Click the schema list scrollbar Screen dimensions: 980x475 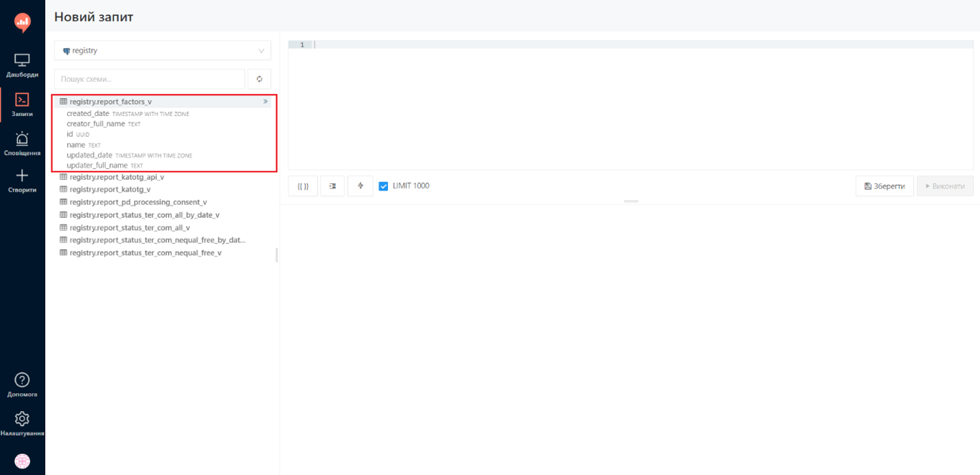(x=276, y=255)
